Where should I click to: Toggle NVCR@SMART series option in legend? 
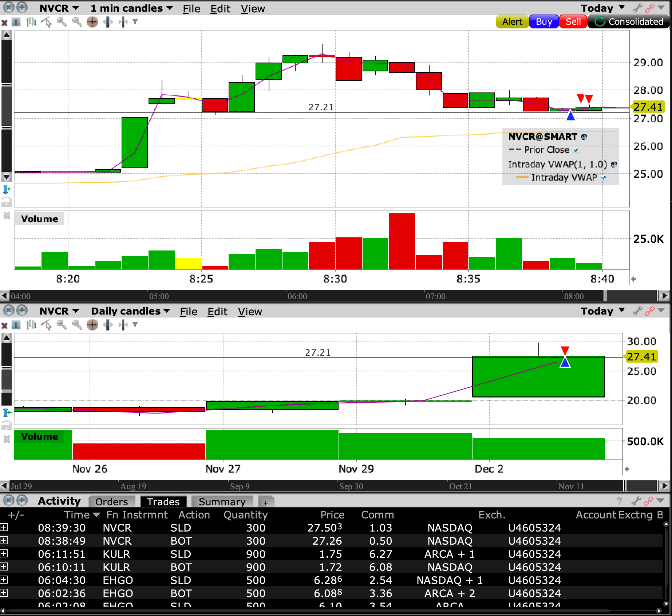584,137
